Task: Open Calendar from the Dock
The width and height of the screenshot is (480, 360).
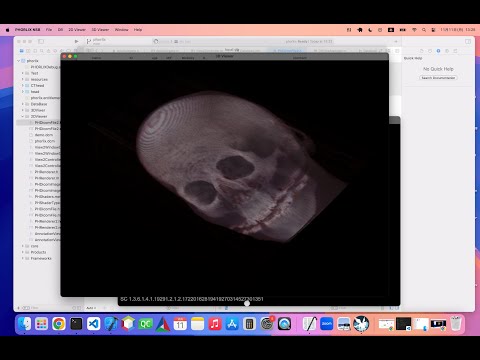Action: pyautogui.click(x=180, y=324)
